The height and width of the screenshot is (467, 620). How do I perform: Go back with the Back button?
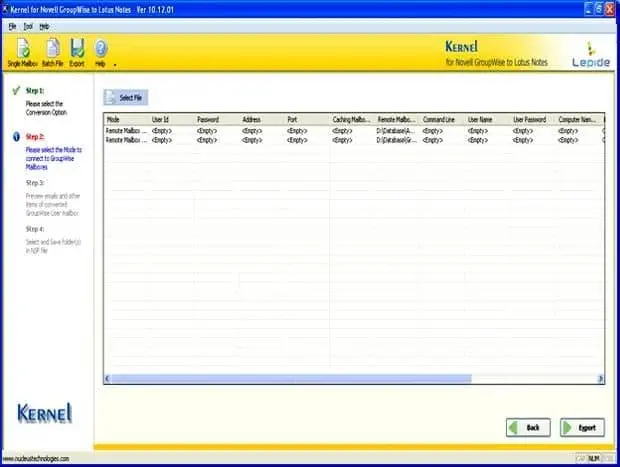tap(528, 427)
